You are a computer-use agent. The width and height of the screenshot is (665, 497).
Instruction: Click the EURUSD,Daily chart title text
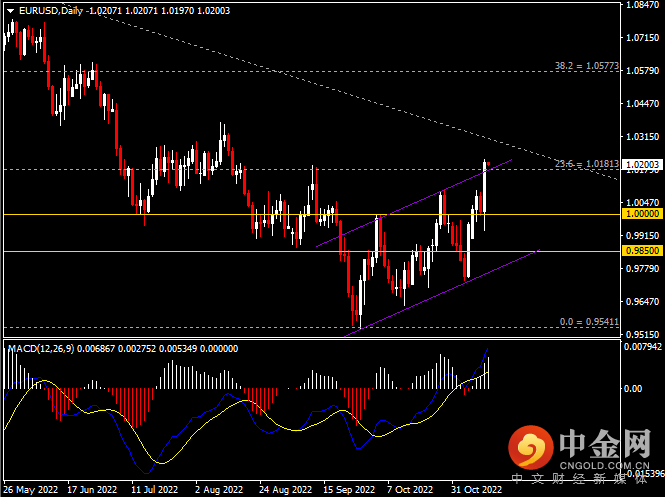[x=50, y=11]
